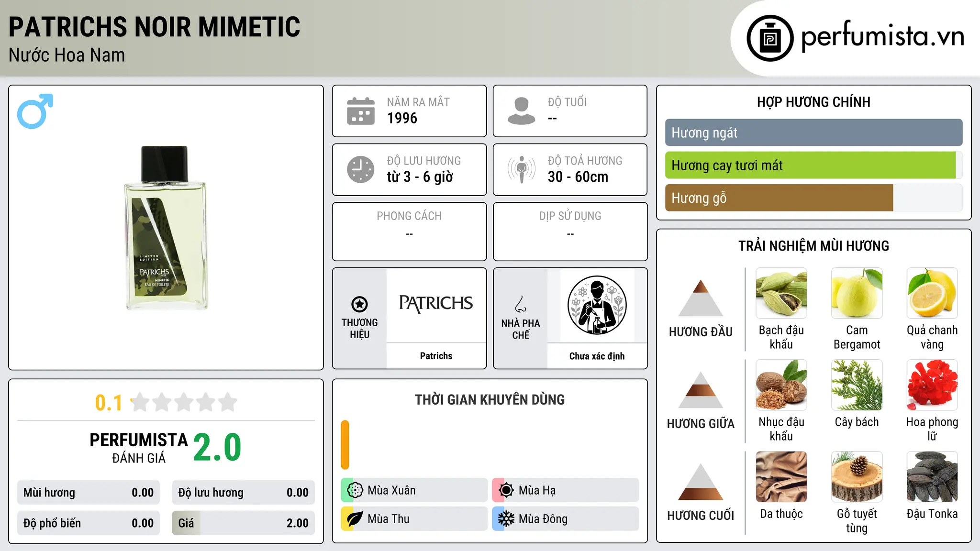Click the calendar icon beside Năm ra mắt
The height and width of the screenshot is (551, 980).
coord(361,111)
